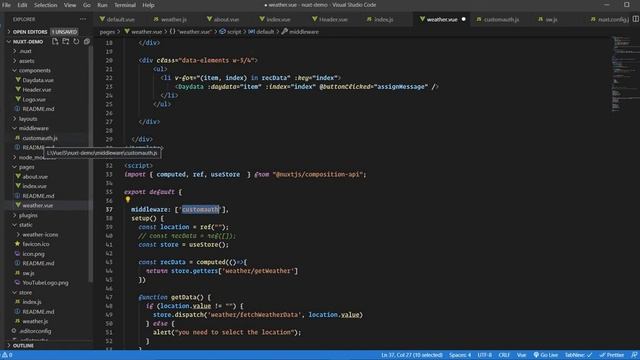
Task: Click the Go Live status bar button
Action: tap(545, 355)
